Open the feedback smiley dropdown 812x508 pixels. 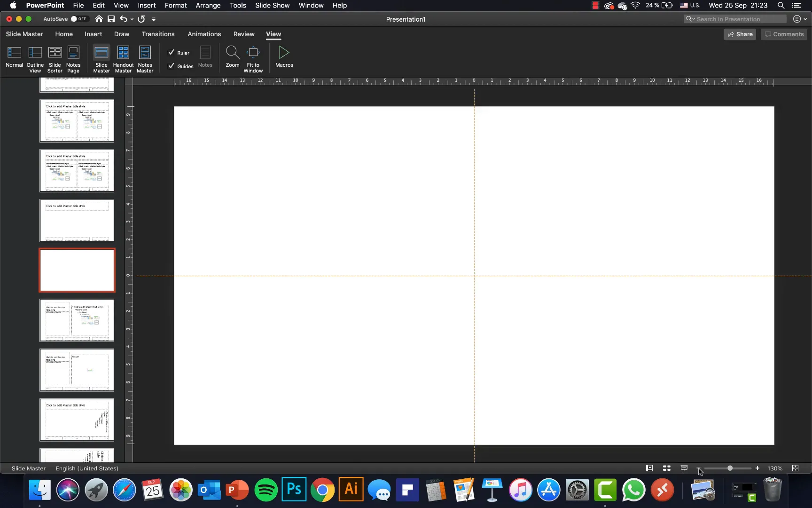click(x=800, y=19)
